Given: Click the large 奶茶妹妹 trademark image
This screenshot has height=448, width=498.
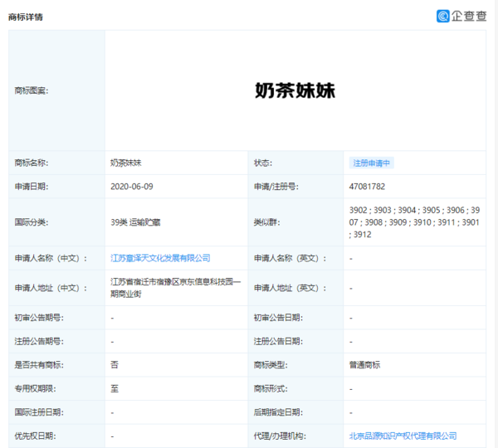Looking at the screenshot, I should point(295,90).
